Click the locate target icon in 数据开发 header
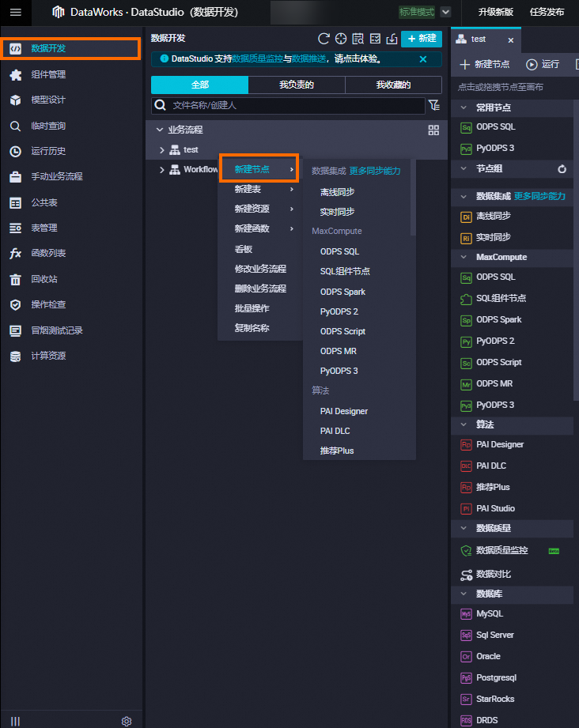This screenshot has width=579, height=728. click(x=341, y=39)
